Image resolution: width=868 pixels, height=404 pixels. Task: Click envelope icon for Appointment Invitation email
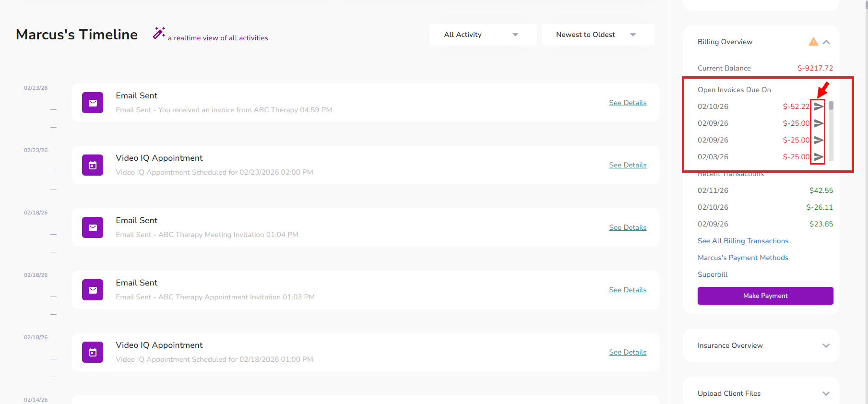point(93,290)
